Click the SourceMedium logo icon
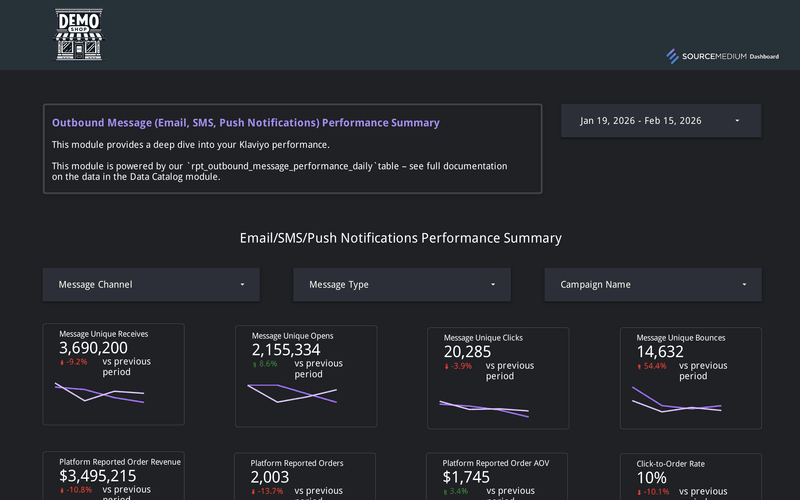Screen dimensions: 800x500 [673, 56]
